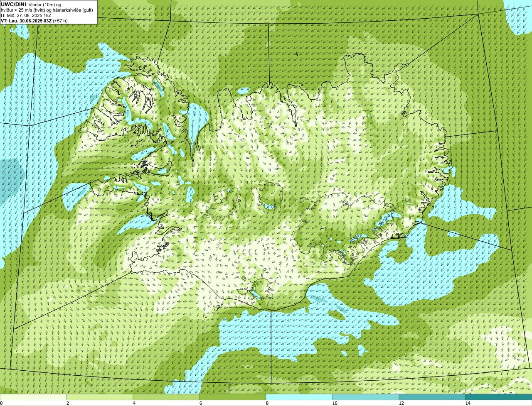
Task: Click the '8' scale label
Action: [267, 403]
